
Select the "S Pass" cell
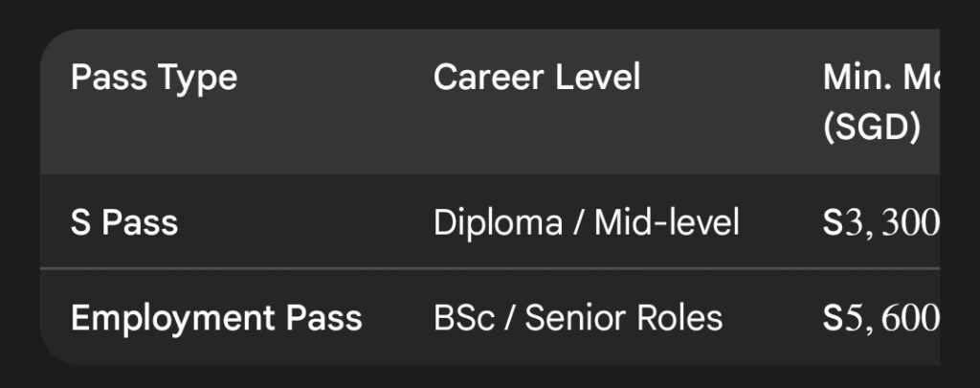tap(124, 223)
